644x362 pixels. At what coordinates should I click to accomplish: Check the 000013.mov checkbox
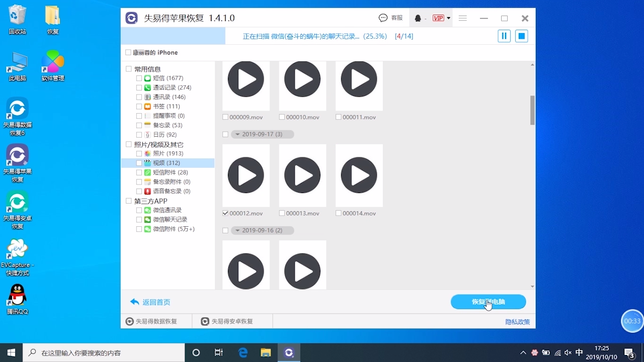coord(282,213)
